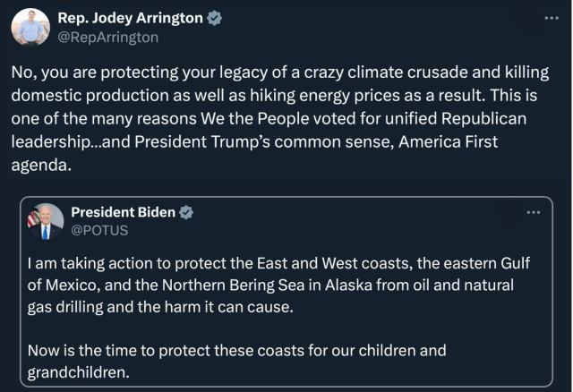The height and width of the screenshot is (392, 573).
Task: Open more options menu on Arrington's post
Action: [x=552, y=18]
